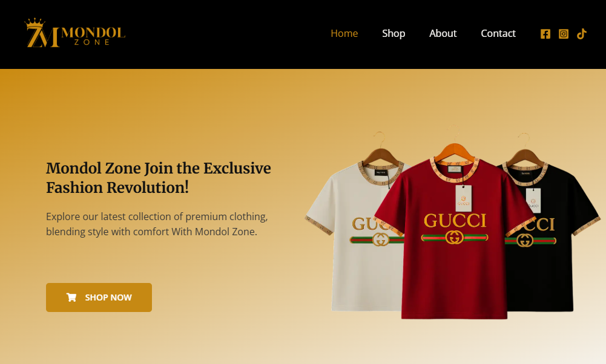Click the SHOP NOW button label
Image resolution: width=606 pixels, height=364 pixels.
tap(108, 297)
